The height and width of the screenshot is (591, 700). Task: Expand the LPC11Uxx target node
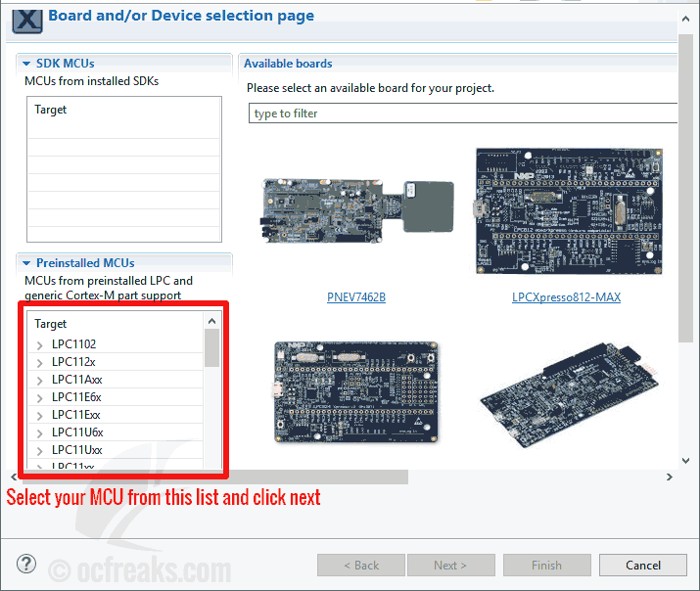click(x=40, y=451)
